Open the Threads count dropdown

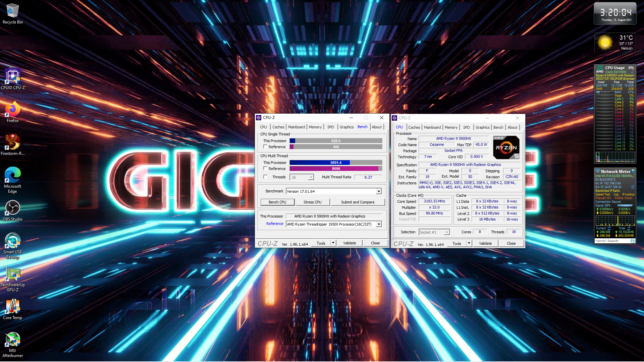(311, 177)
